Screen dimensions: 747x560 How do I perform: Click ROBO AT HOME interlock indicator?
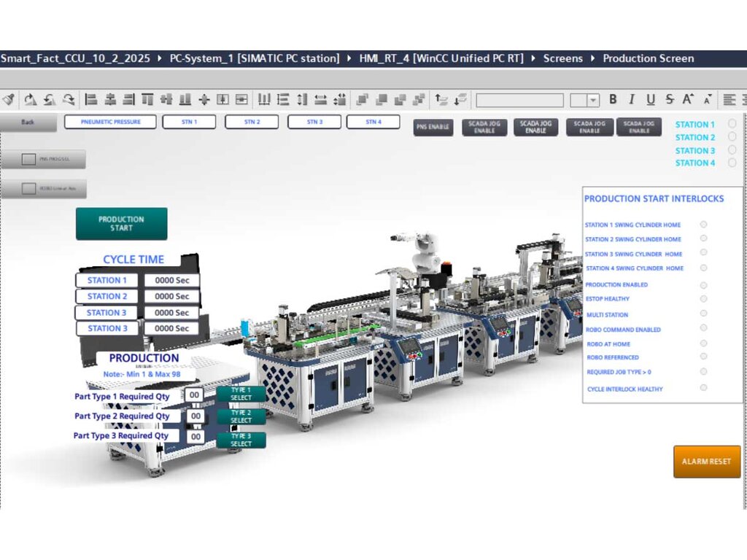click(704, 343)
